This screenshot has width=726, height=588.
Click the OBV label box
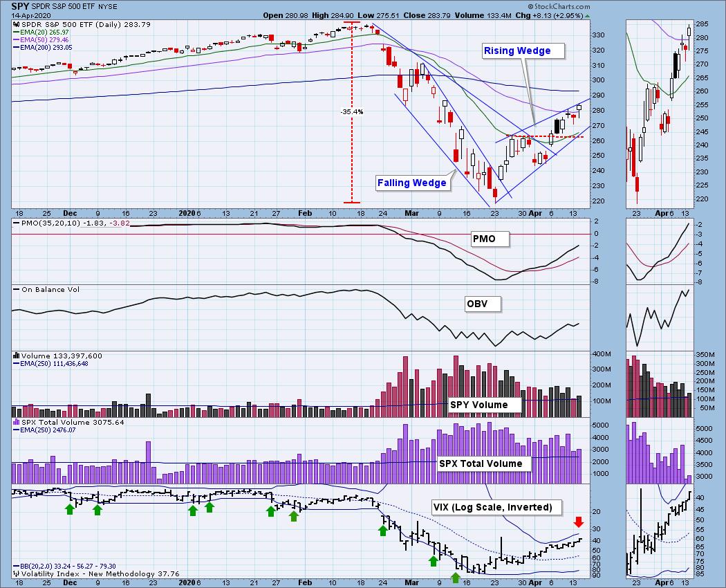click(483, 304)
